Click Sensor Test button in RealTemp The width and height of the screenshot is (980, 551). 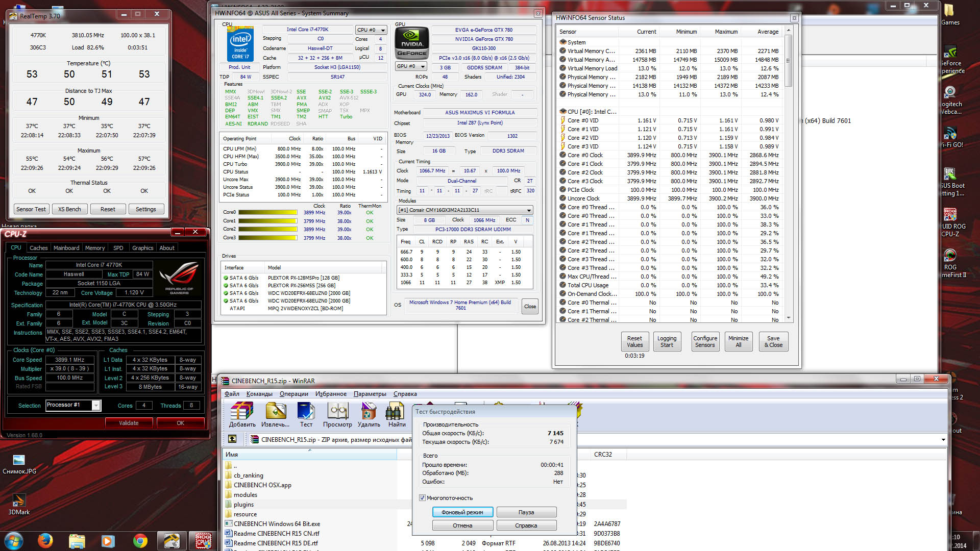point(31,209)
